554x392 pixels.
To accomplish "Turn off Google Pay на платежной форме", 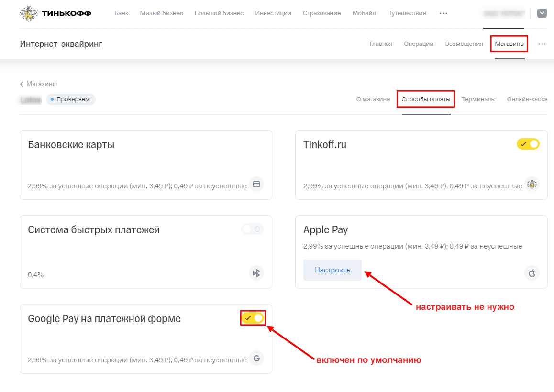I will tap(253, 318).
